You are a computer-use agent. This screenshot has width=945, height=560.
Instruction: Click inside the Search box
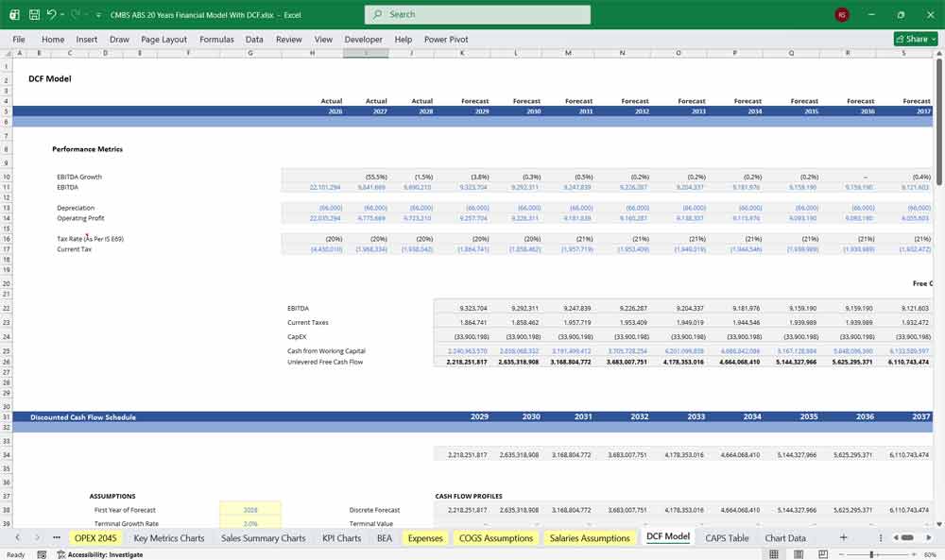point(476,14)
